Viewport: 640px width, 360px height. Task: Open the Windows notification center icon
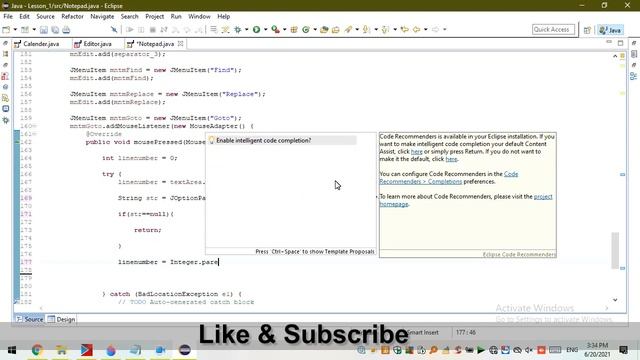point(623,350)
